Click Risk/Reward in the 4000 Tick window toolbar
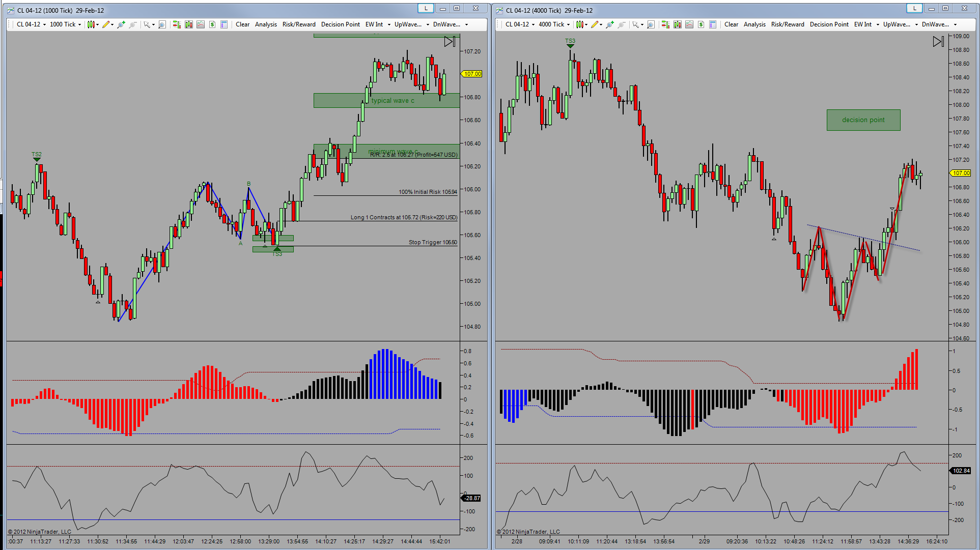The height and width of the screenshot is (550, 980). pos(788,24)
